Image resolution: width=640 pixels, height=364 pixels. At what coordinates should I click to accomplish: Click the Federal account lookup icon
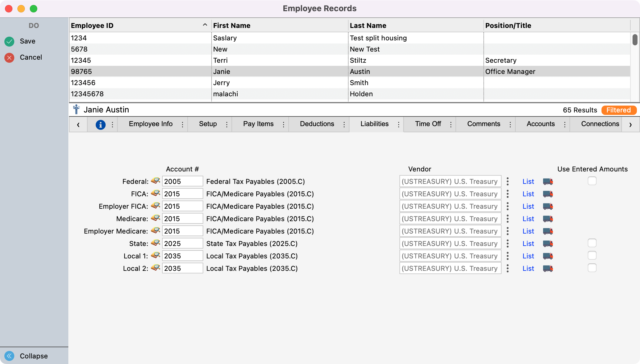click(x=155, y=181)
